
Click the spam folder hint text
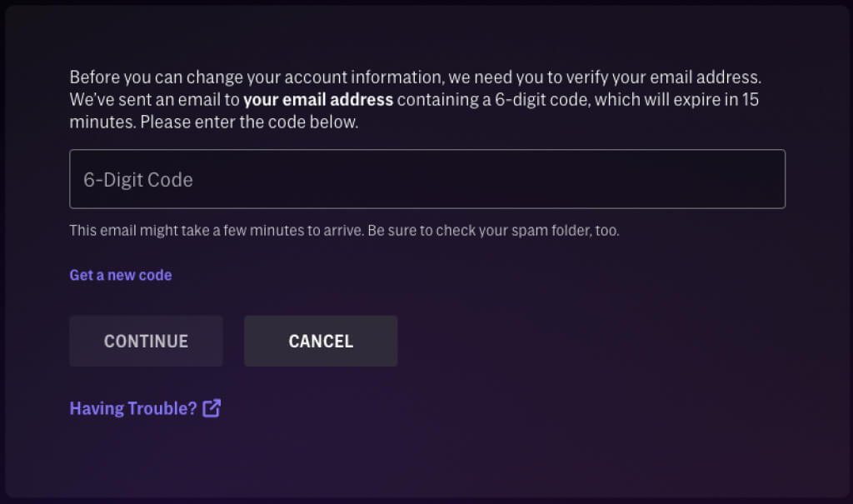(500, 230)
